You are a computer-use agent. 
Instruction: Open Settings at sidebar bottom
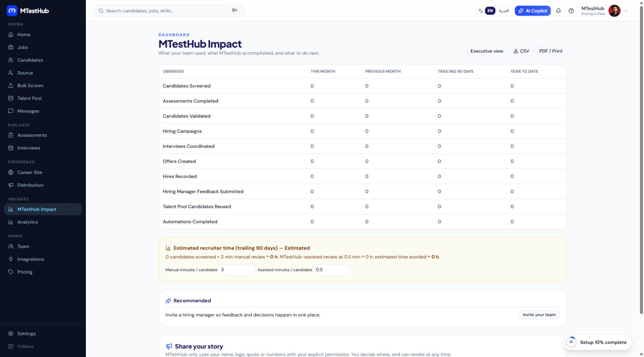[x=43, y=333]
